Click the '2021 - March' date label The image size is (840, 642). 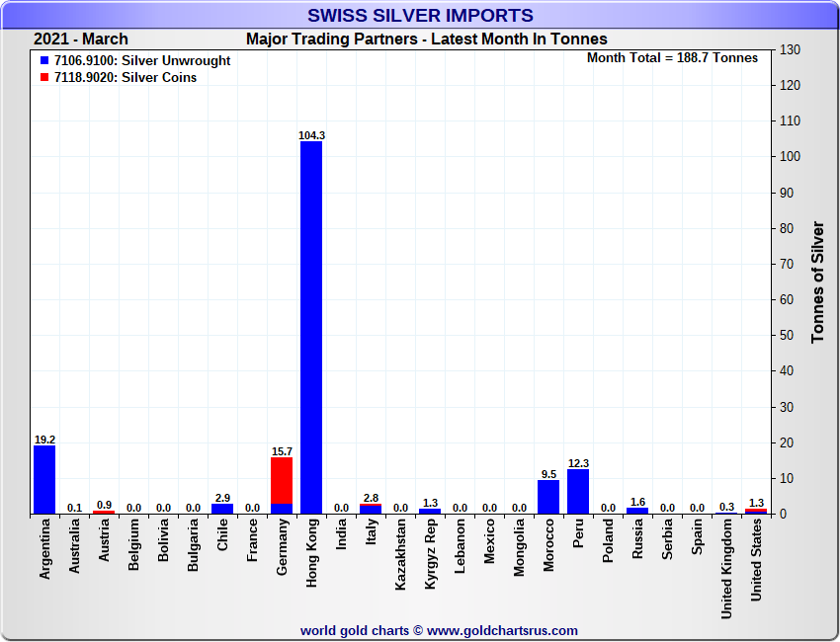tap(81, 40)
